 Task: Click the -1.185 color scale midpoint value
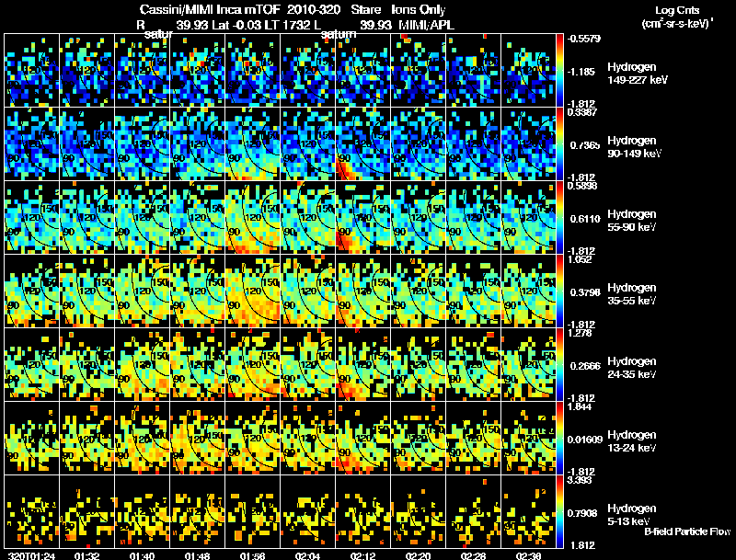(581, 72)
